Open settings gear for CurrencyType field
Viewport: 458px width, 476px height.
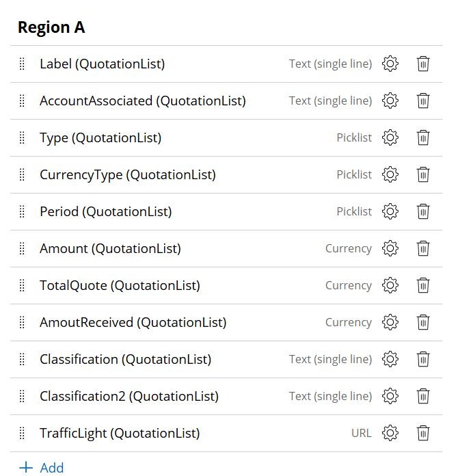click(x=390, y=174)
